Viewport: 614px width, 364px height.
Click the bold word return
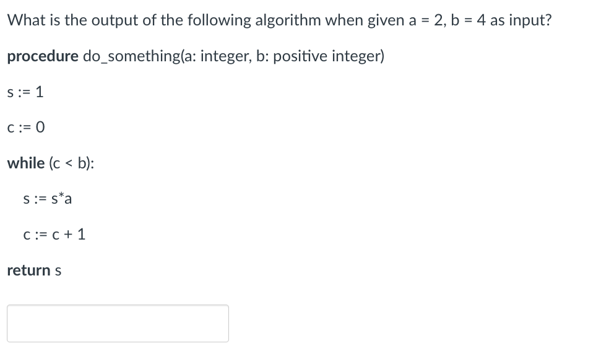pyautogui.click(x=27, y=270)
